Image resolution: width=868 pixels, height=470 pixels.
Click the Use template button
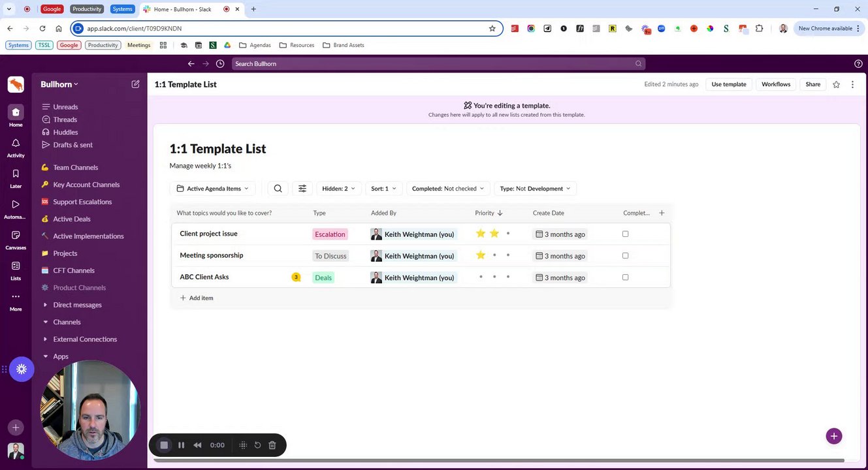[x=729, y=84]
